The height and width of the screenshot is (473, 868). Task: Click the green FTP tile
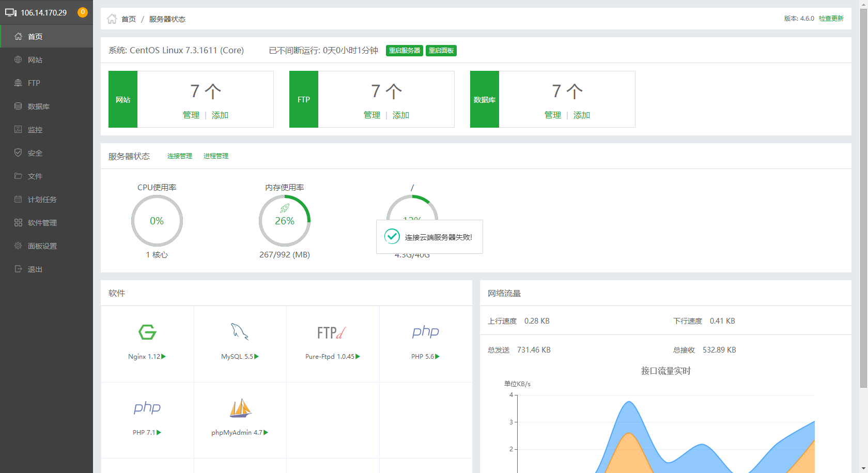pyautogui.click(x=304, y=99)
